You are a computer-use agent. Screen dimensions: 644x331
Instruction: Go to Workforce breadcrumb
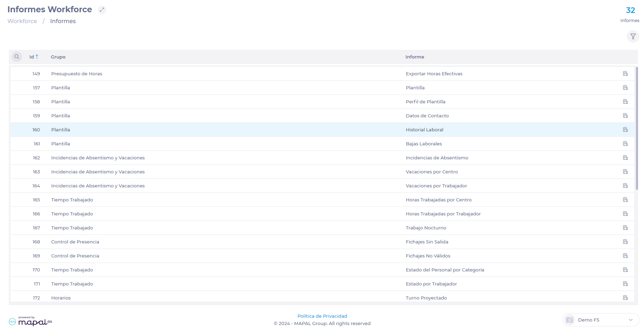(x=22, y=21)
